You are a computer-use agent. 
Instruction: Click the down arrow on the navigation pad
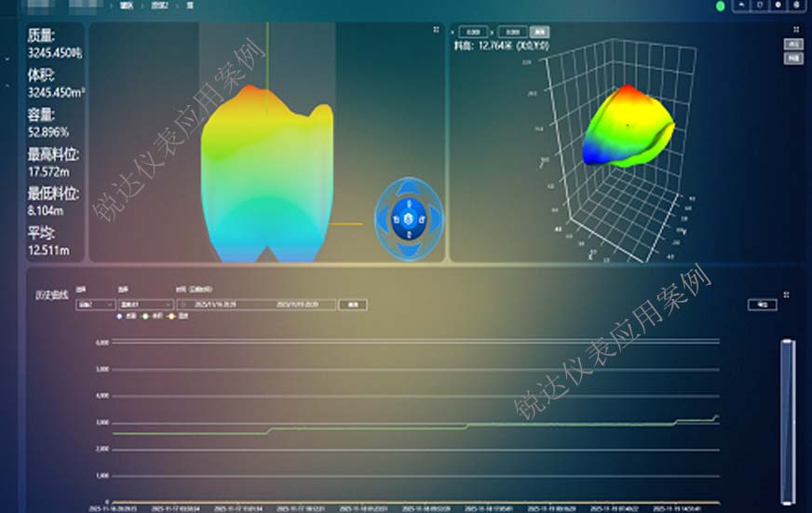tap(407, 250)
